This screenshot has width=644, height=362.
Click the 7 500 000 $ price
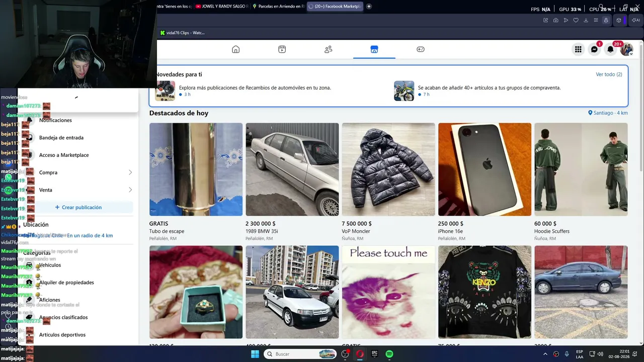click(357, 224)
